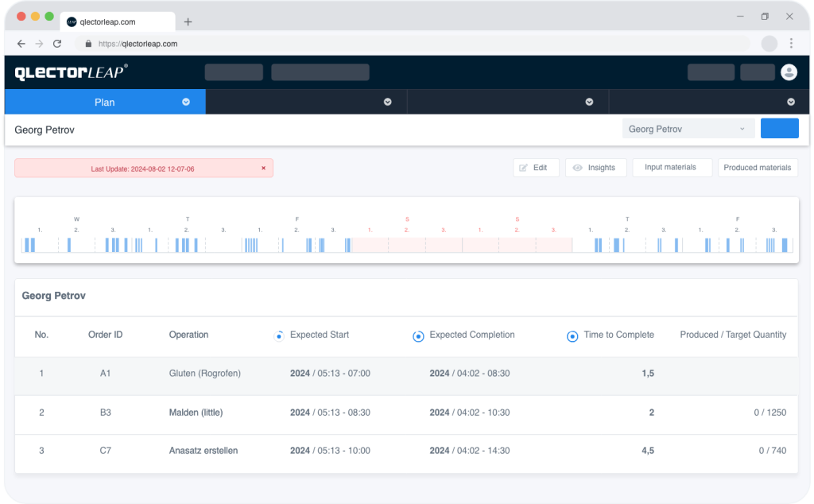Expand the Plan tab dropdown chevron
The width and height of the screenshot is (814, 504).
pyautogui.click(x=186, y=102)
